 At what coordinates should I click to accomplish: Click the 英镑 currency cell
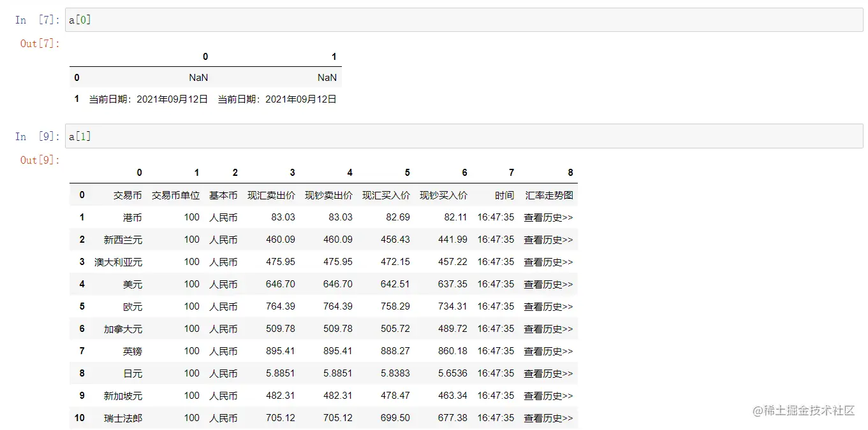(133, 351)
